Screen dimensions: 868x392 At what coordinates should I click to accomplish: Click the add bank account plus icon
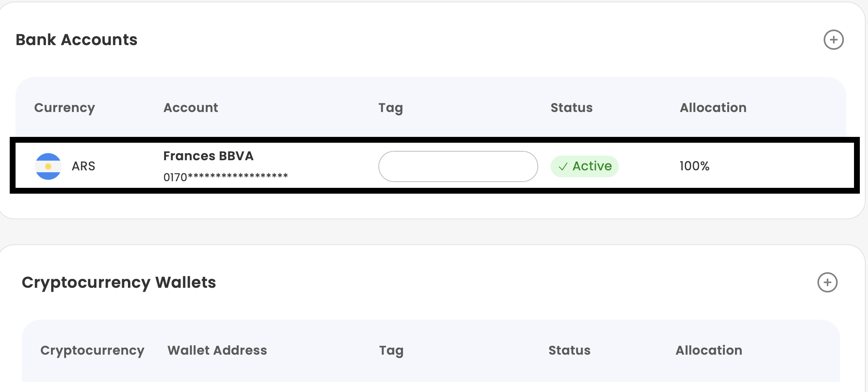coord(833,40)
